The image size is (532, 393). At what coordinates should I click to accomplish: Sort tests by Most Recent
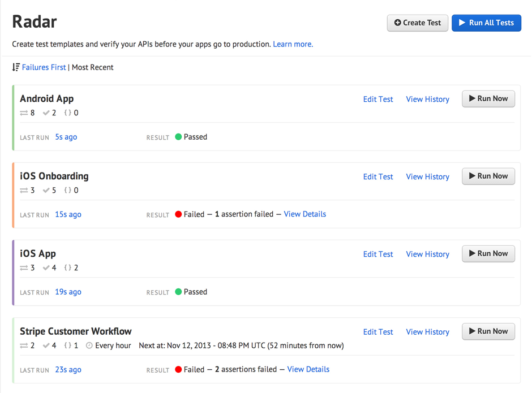92,67
